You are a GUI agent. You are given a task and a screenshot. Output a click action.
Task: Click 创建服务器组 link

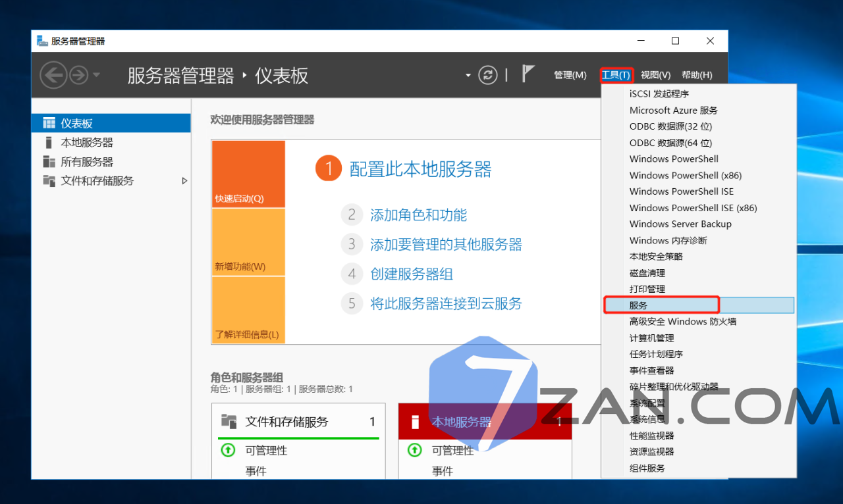click(412, 274)
